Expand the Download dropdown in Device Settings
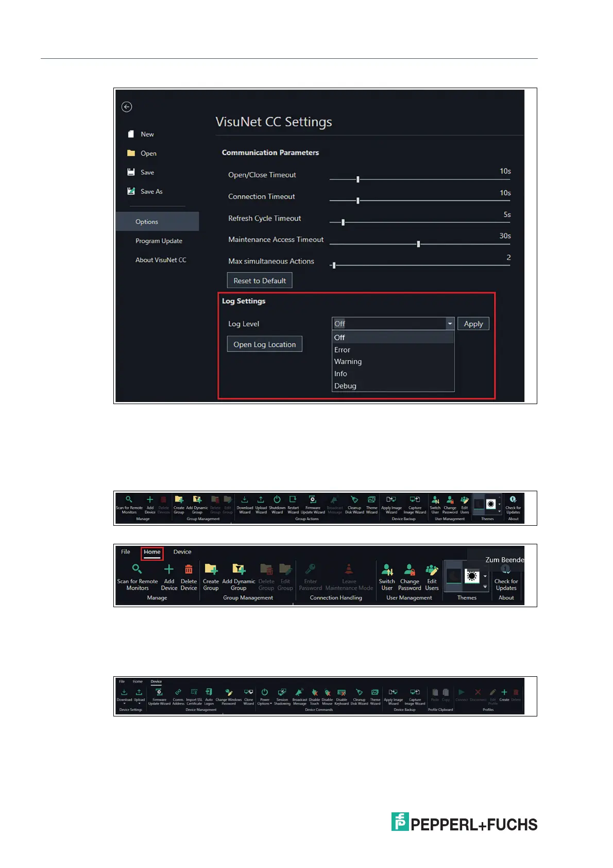 [124, 703]
